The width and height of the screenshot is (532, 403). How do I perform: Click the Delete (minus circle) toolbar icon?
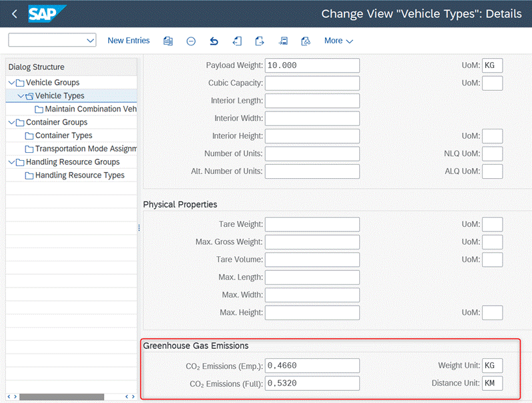(x=191, y=41)
